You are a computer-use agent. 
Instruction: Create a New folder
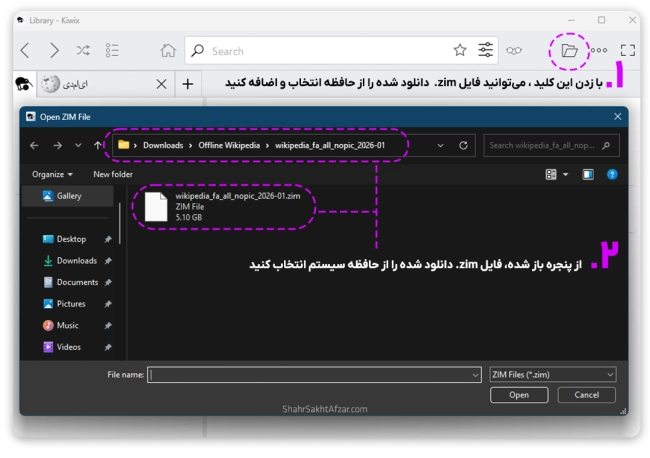(x=113, y=174)
